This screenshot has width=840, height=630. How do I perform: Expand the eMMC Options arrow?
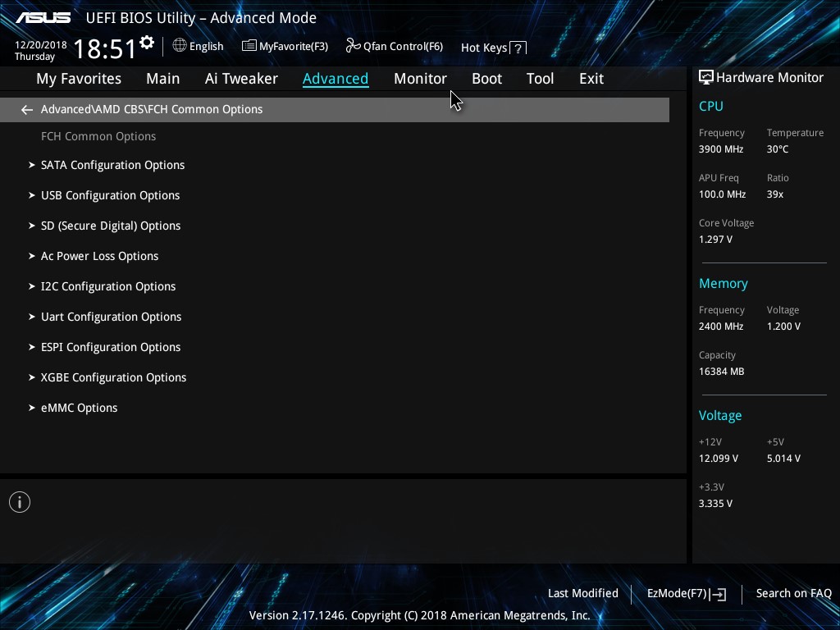[32, 409]
